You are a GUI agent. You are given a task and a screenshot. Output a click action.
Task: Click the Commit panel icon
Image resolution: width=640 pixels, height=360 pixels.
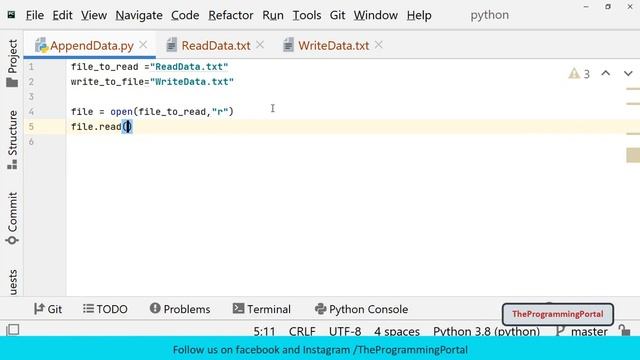point(12,240)
